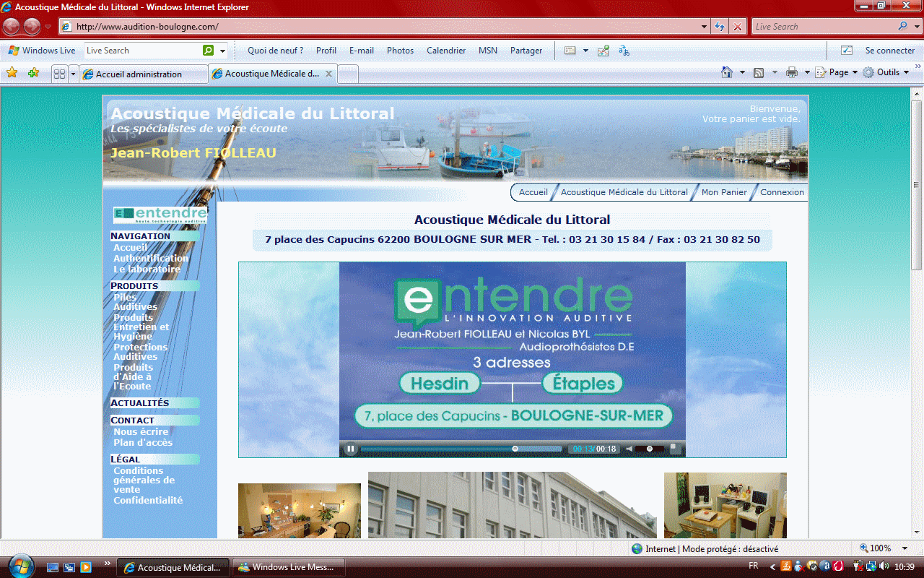The width and height of the screenshot is (924, 578).
Task: Open Print options dropdown arrow
Action: (x=806, y=72)
